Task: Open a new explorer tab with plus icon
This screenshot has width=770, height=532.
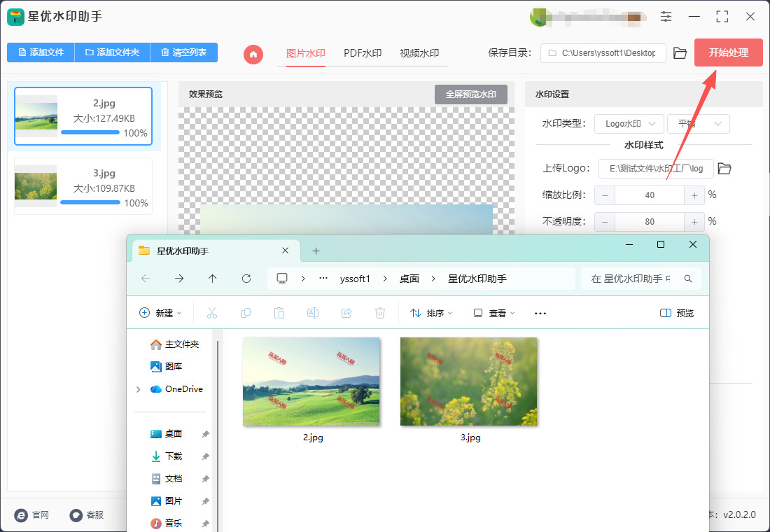Action: point(316,251)
